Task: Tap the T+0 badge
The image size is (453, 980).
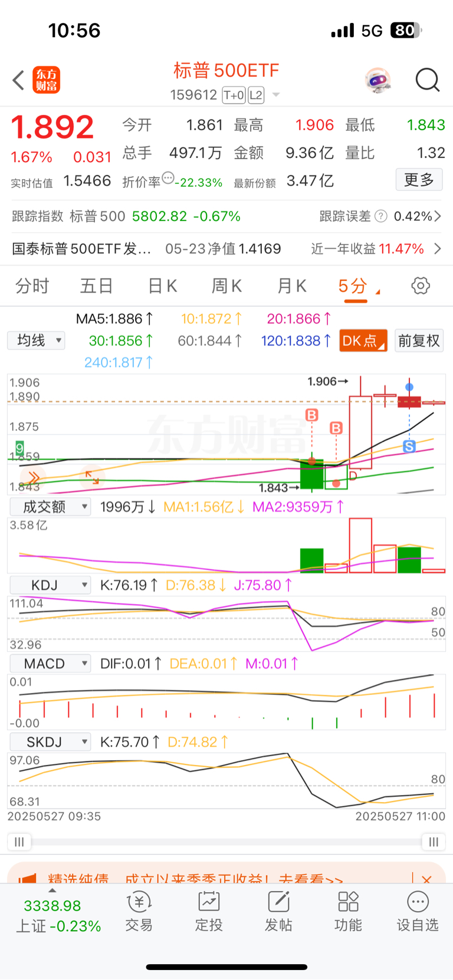Action: (x=234, y=95)
